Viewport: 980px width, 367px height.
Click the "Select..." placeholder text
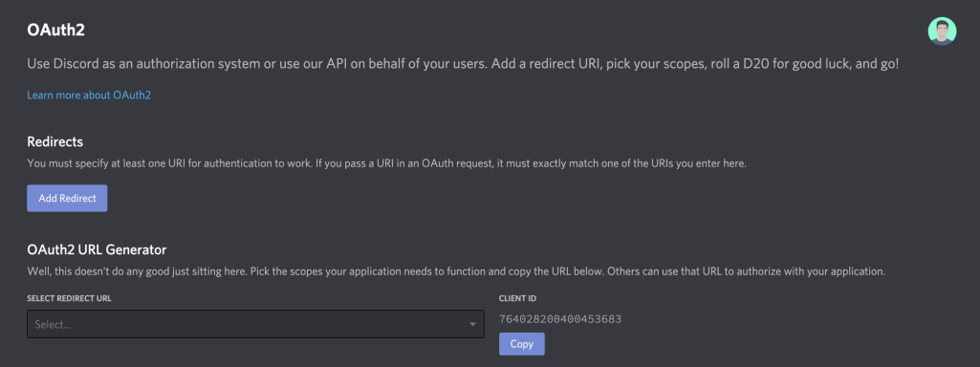coord(53,325)
